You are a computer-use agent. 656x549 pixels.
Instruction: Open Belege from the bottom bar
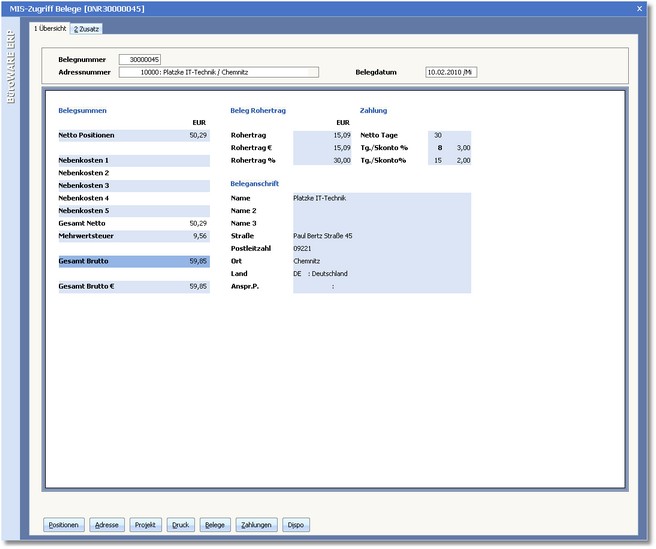point(215,524)
